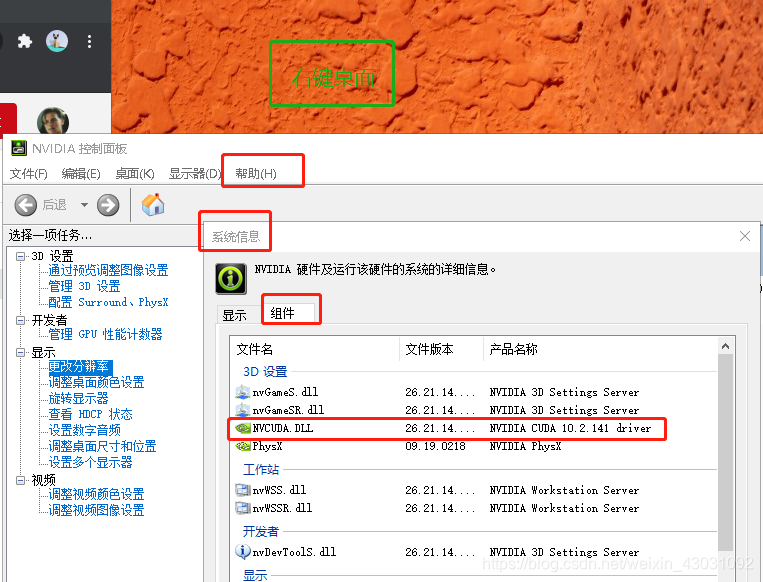Open 设置多个显示器 task
763x582 pixels.
tap(90, 462)
